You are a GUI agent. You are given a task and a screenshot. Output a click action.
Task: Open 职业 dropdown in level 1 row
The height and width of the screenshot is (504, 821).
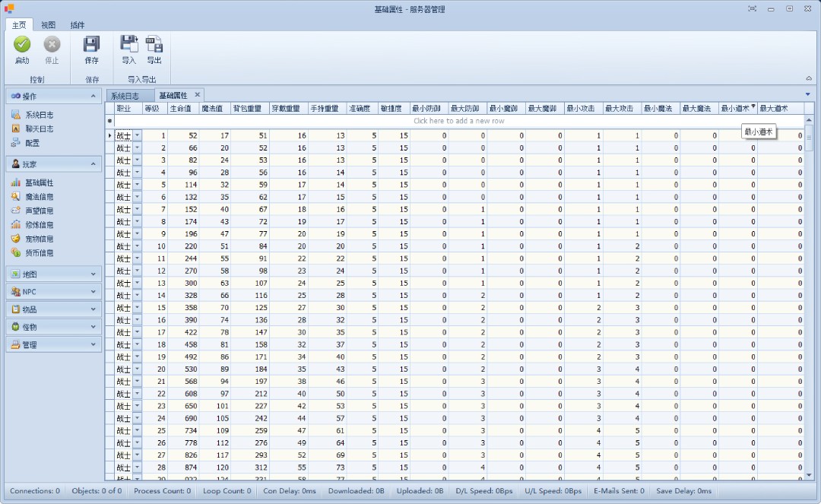(138, 135)
